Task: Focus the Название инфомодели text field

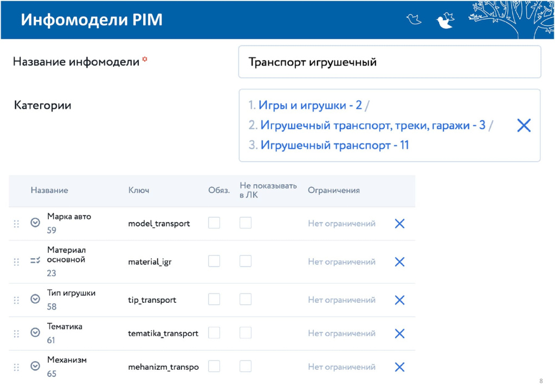Action: [389, 62]
